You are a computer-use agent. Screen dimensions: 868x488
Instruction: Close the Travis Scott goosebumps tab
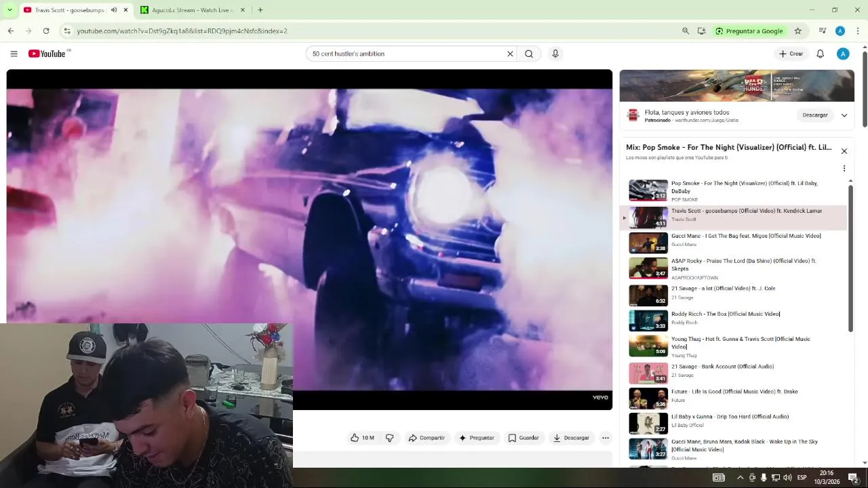[125, 10]
